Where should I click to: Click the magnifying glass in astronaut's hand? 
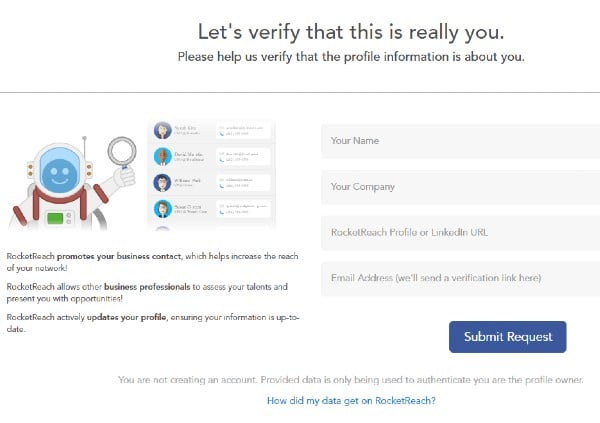point(122,153)
